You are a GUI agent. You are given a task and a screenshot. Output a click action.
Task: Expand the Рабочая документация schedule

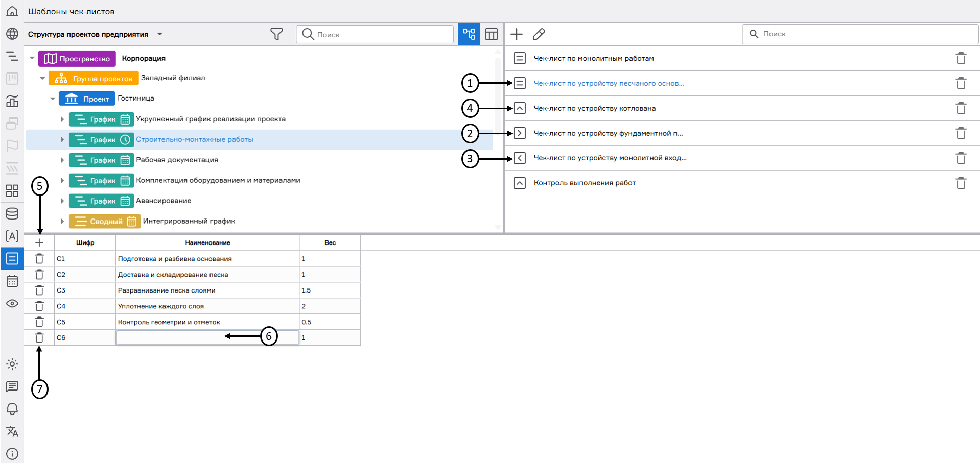(62, 160)
